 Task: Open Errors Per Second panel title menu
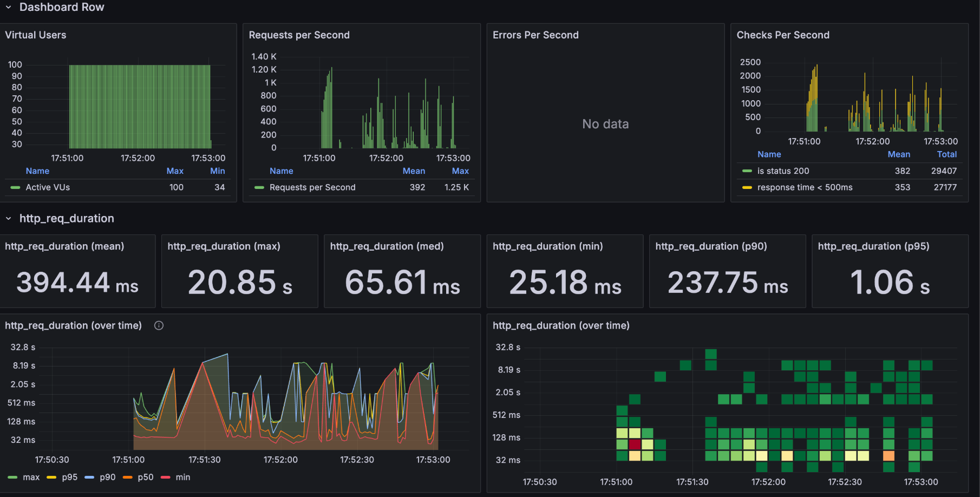click(535, 35)
